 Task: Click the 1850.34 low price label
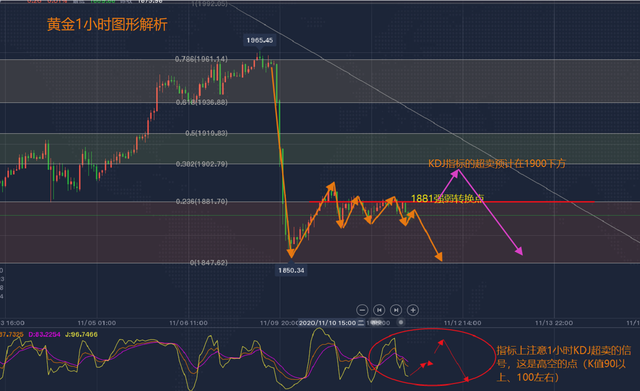[x=291, y=270]
